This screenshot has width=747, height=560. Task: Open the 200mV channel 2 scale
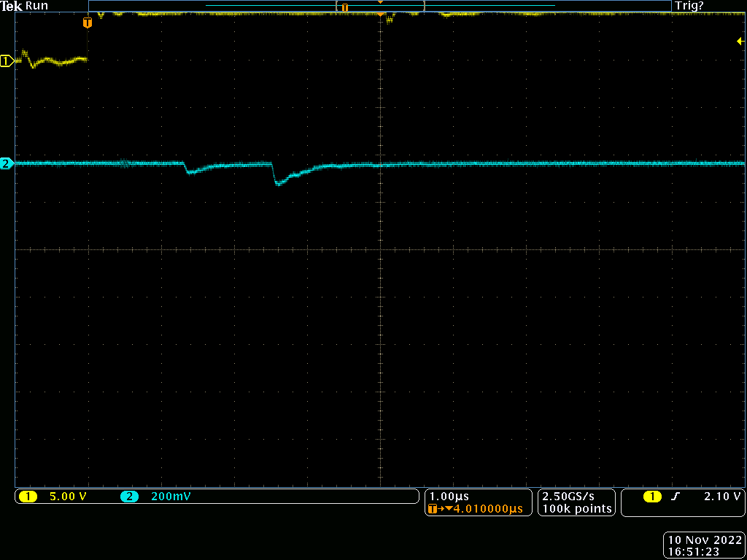pos(171,497)
